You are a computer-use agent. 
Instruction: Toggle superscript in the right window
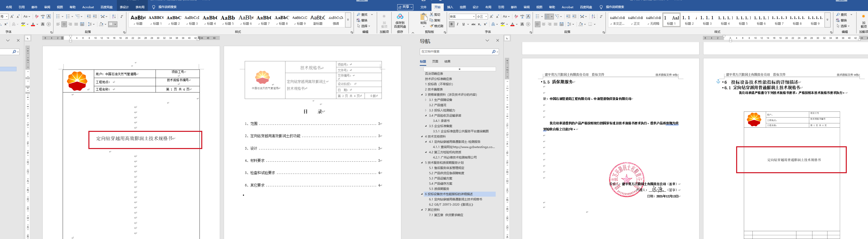(x=485, y=24)
